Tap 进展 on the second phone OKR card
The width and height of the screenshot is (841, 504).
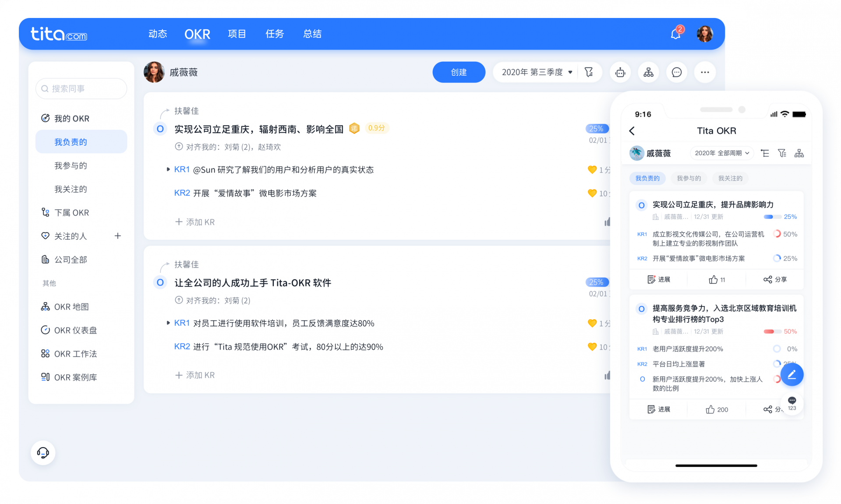[659, 409]
